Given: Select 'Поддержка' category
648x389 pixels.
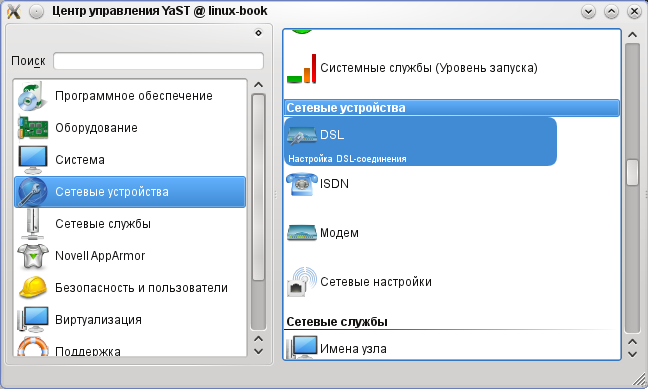Looking at the screenshot, I should coord(130,346).
